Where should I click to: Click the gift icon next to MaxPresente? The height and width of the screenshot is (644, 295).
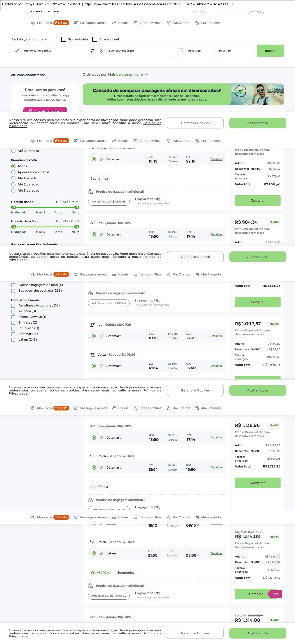[x=197, y=23]
